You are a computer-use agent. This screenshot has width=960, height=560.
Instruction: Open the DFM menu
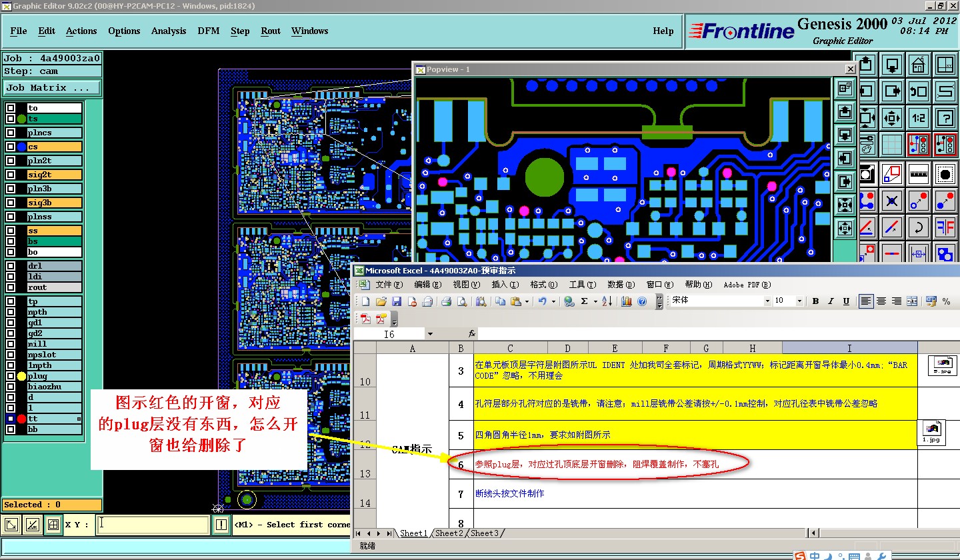209,31
